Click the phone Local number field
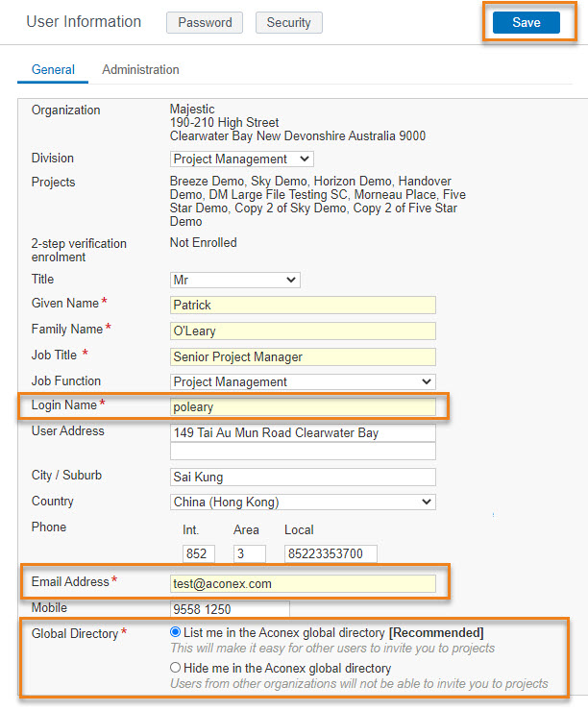Screen dimensions: 588x711 (x=331, y=554)
